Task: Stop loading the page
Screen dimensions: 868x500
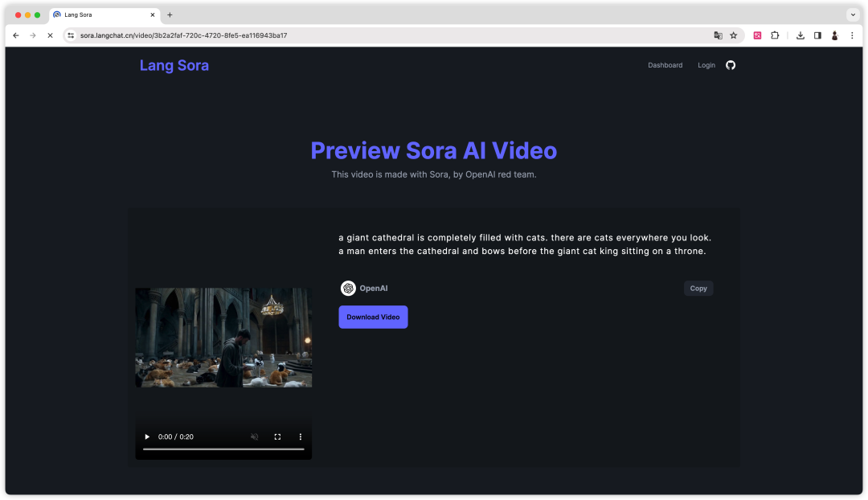Action: [50, 35]
